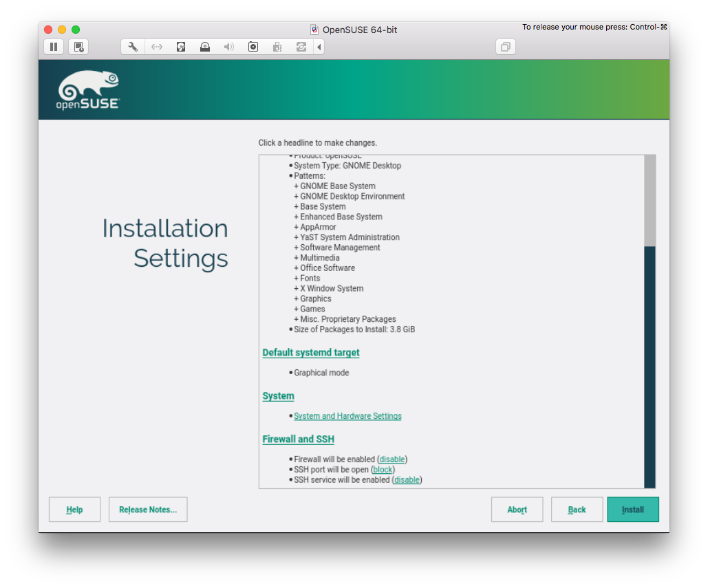Abort the installation
This screenshot has width=708, height=588.
point(517,510)
